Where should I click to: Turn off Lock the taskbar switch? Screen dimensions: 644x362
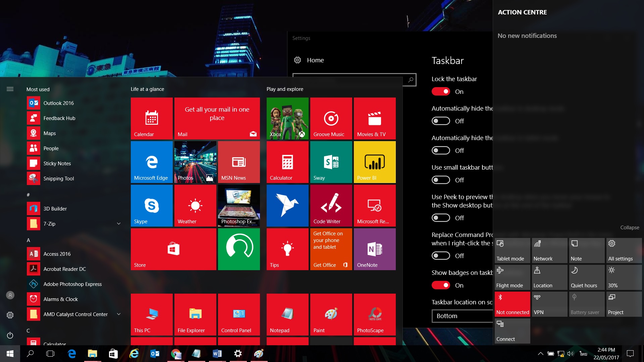tap(441, 92)
